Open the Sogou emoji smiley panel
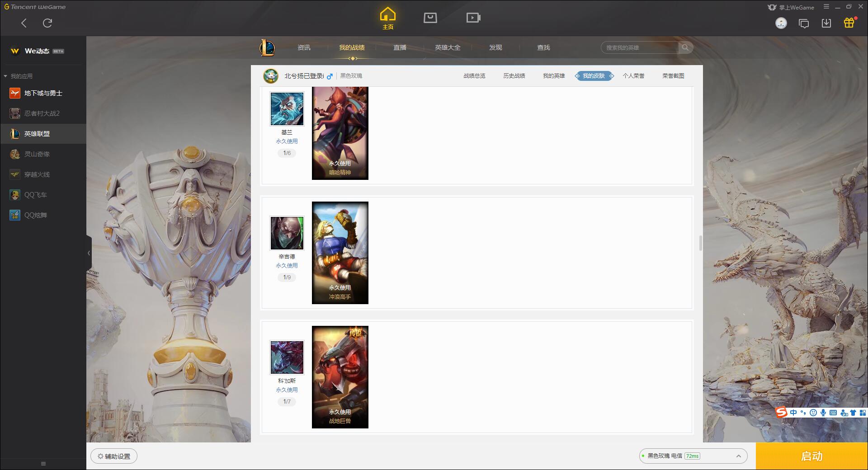Image resolution: width=868 pixels, height=470 pixels. [x=813, y=413]
